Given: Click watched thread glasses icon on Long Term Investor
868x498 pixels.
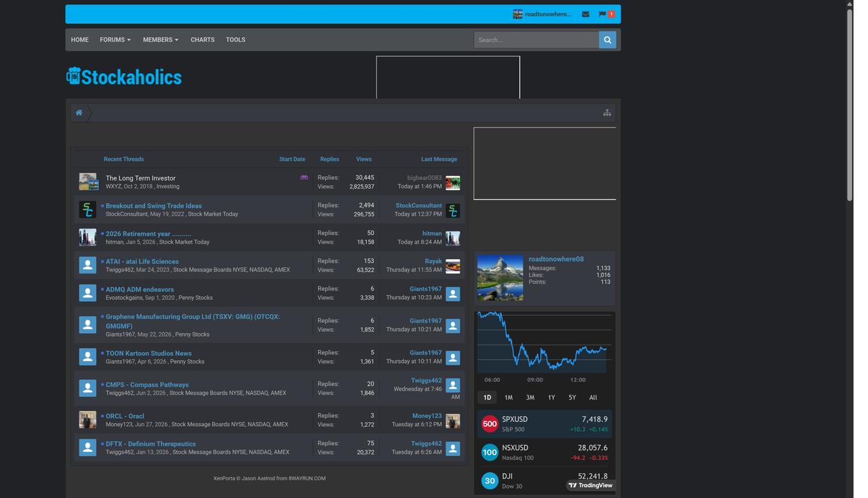Looking at the screenshot, I should 304,178.
